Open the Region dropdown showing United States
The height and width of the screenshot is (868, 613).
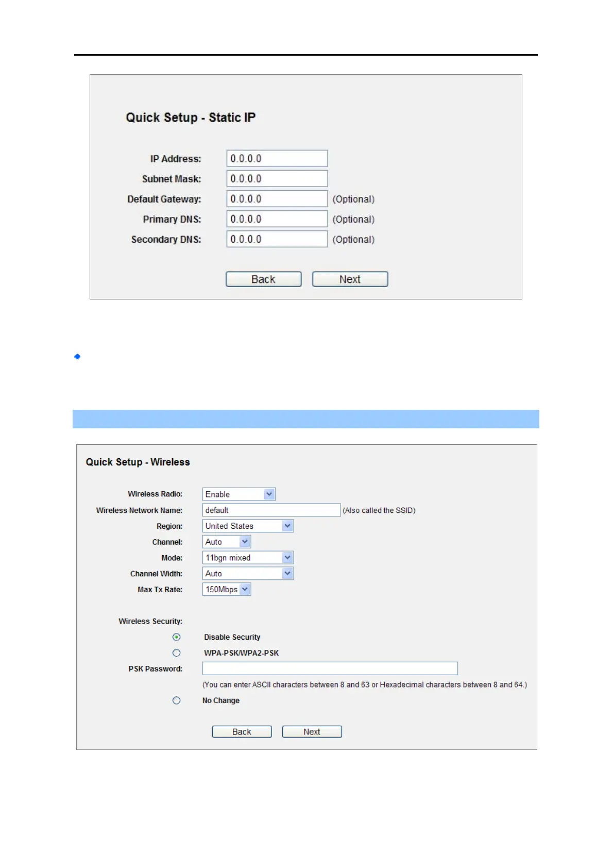click(248, 526)
